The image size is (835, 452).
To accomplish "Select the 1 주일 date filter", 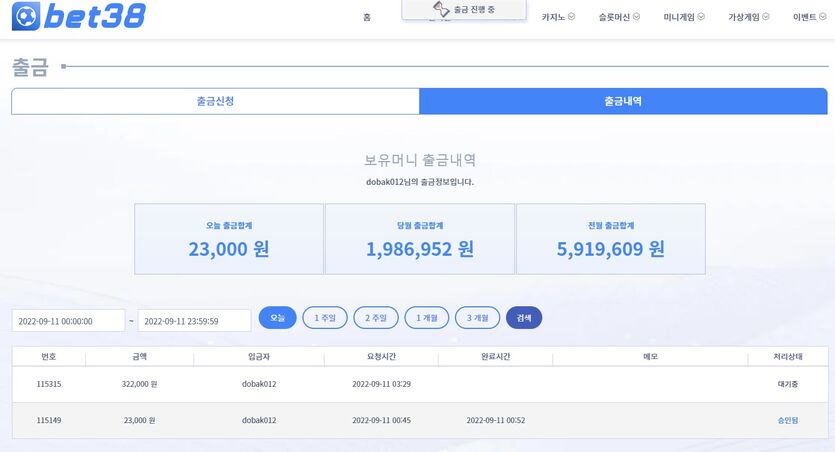I will (x=325, y=318).
